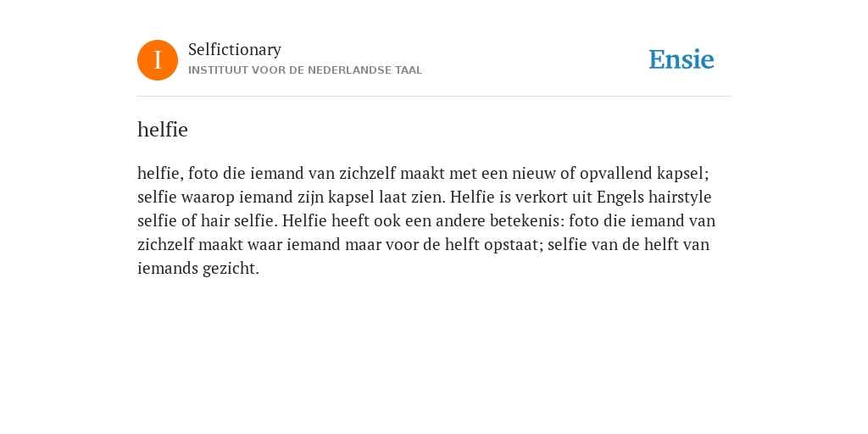Viewport: 868px width, 434px height.
Task: Click the "helfie" entry heading
Action: pyautogui.click(x=163, y=130)
